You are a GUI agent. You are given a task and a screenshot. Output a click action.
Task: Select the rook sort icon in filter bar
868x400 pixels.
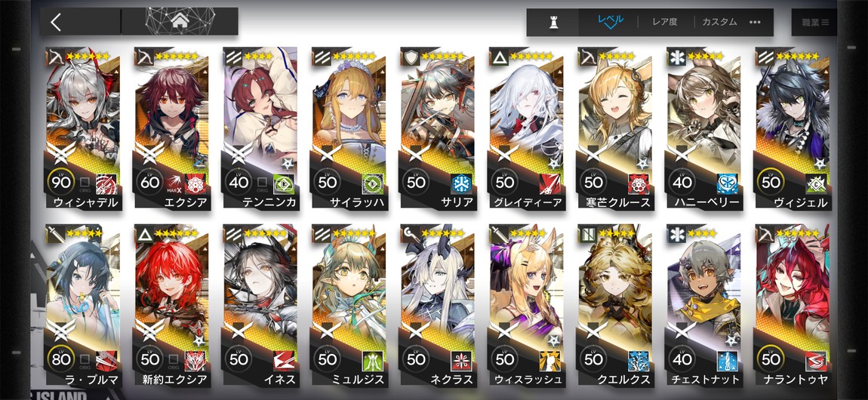[552, 22]
